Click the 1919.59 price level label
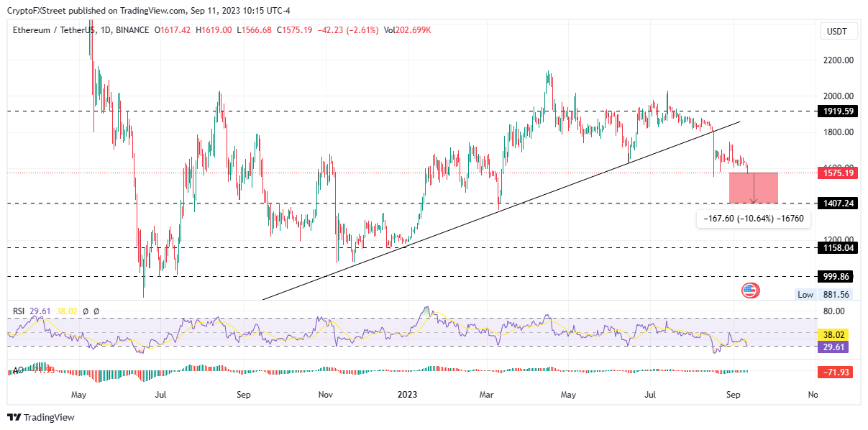 (837, 111)
